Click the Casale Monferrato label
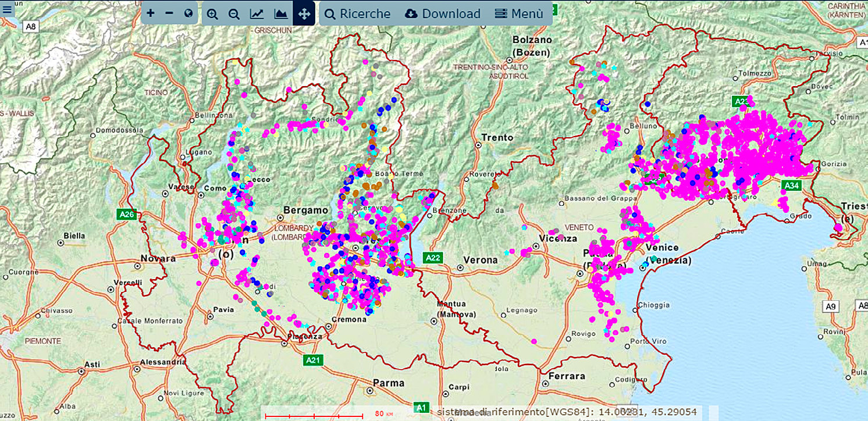Screen dimensions: 868x421 151,320
